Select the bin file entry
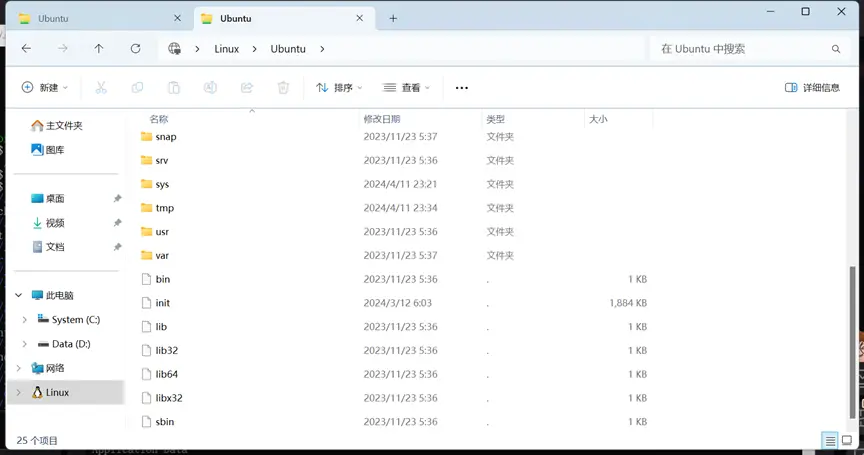This screenshot has height=455, width=864. (162, 279)
